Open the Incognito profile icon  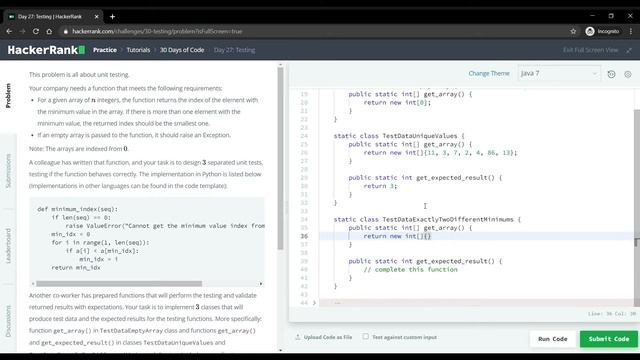point(590,31)
